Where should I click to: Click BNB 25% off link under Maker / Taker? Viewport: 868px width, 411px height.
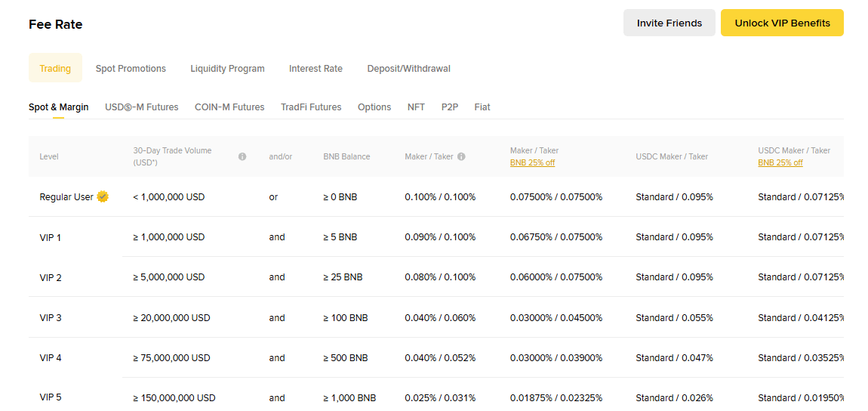533,163
